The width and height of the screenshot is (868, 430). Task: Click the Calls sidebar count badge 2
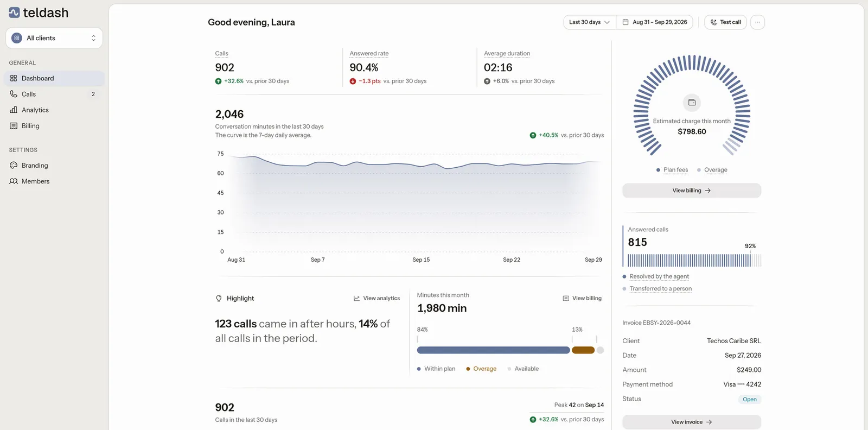tap(93, 94)
